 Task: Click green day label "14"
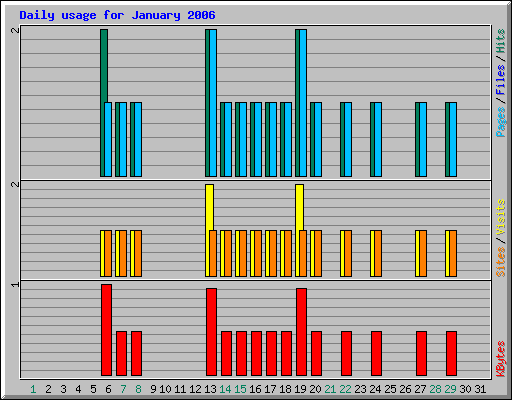(225, 389)
